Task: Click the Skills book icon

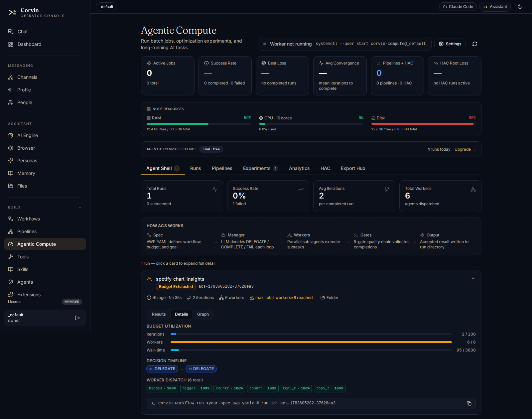Action: coord(11,269)
